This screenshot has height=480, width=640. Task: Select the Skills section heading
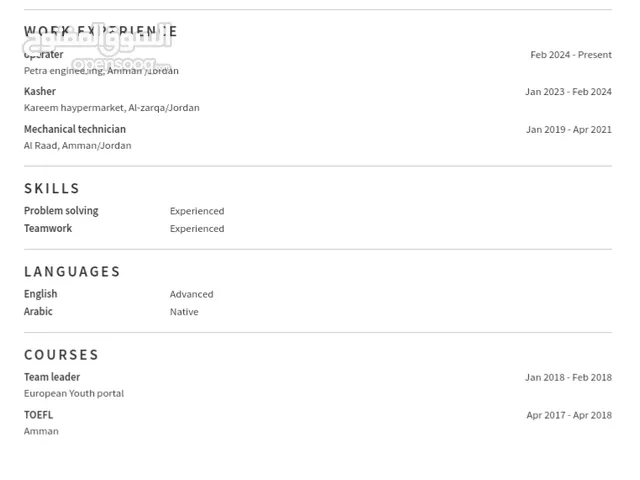[52, 189]
